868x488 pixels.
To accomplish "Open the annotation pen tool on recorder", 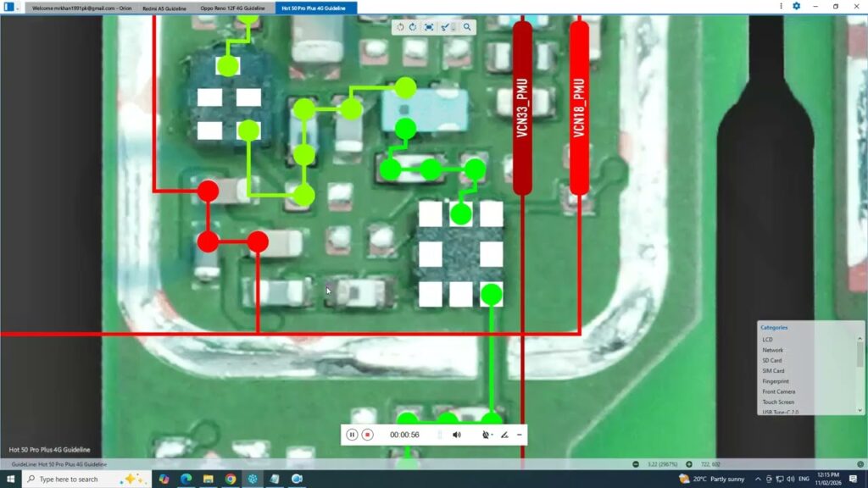I will pyautogui.click(x=504, y=435).
